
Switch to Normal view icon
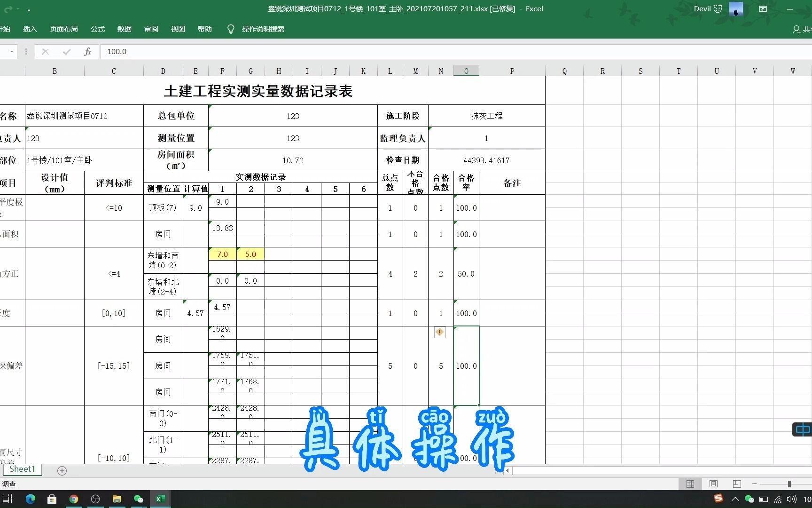click(x=690, y=484)
